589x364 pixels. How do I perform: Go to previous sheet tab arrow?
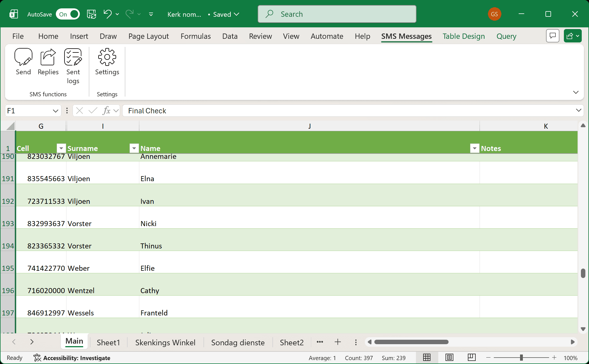(14, 342)
